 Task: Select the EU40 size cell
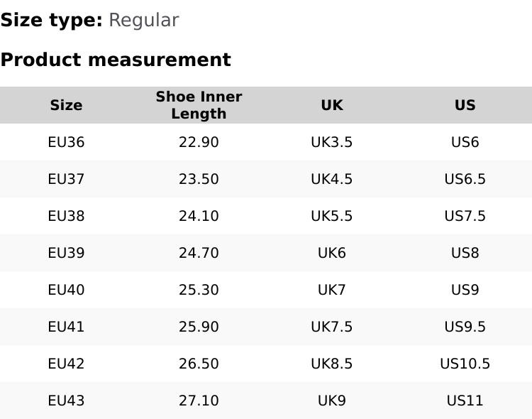pos(66,290)
